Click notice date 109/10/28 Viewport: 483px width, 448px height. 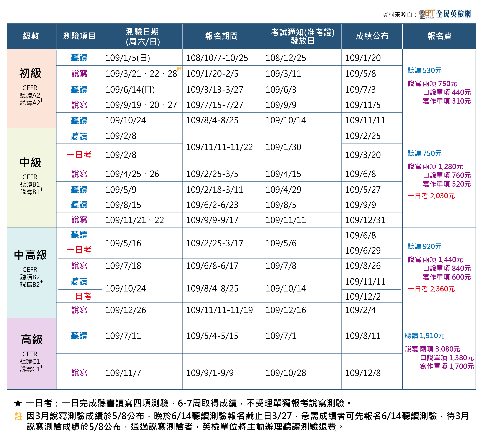[x=286, y=373]
